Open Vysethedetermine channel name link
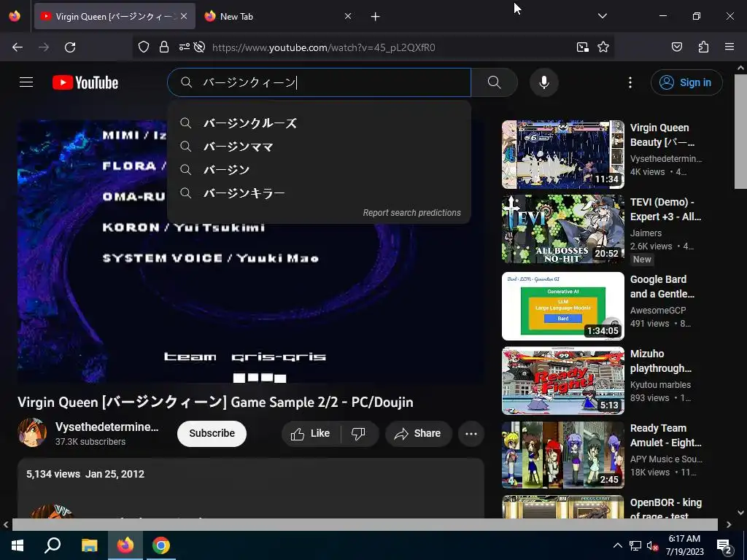 107,427
